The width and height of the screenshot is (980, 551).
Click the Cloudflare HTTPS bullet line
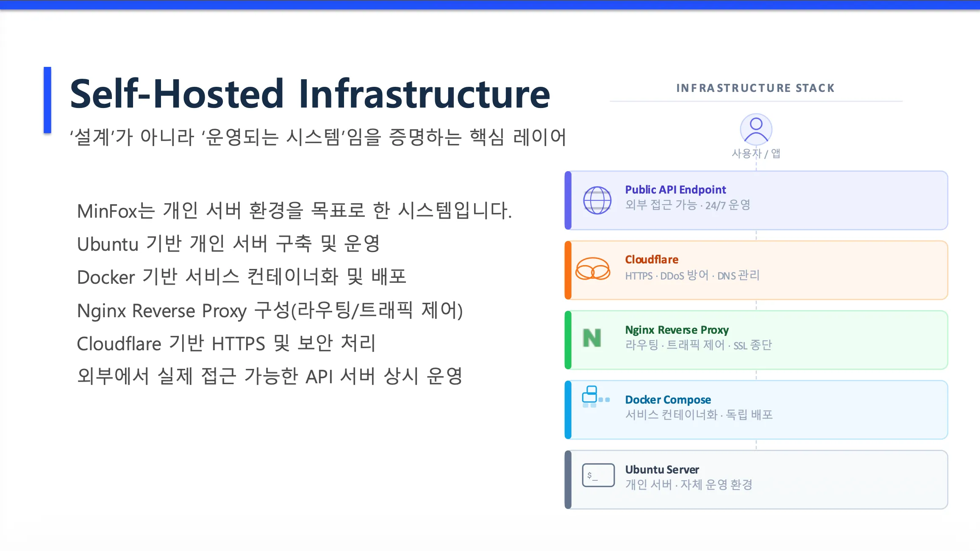(226, 343)
